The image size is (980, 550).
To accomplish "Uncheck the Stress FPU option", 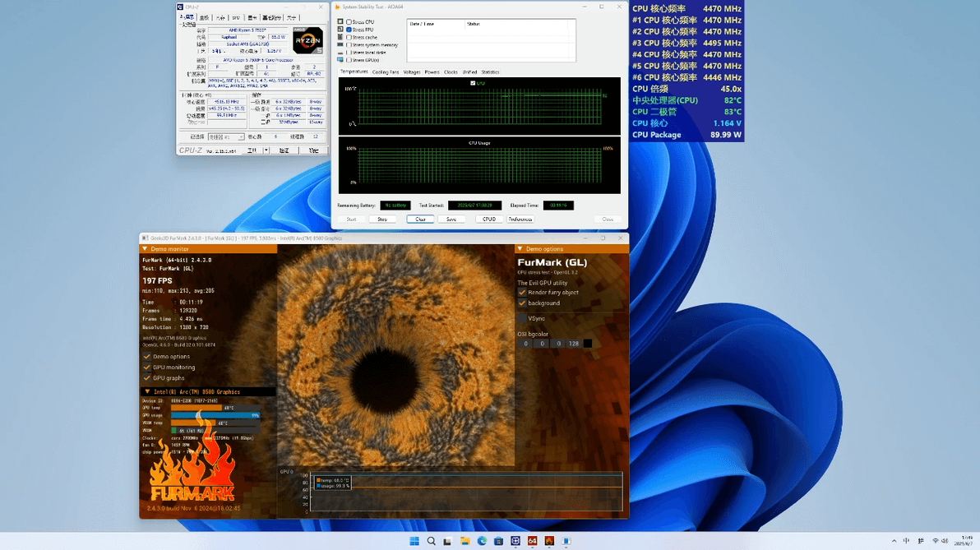I will pyautogui.click(x=349, y=30).
